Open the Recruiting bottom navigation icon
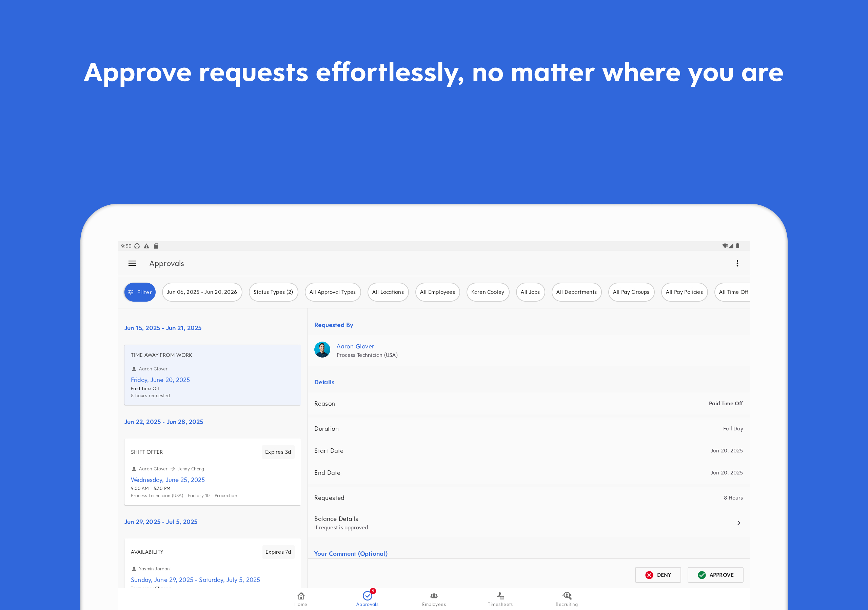This screenshot has width=868, height=610. [x=566, y=599]
